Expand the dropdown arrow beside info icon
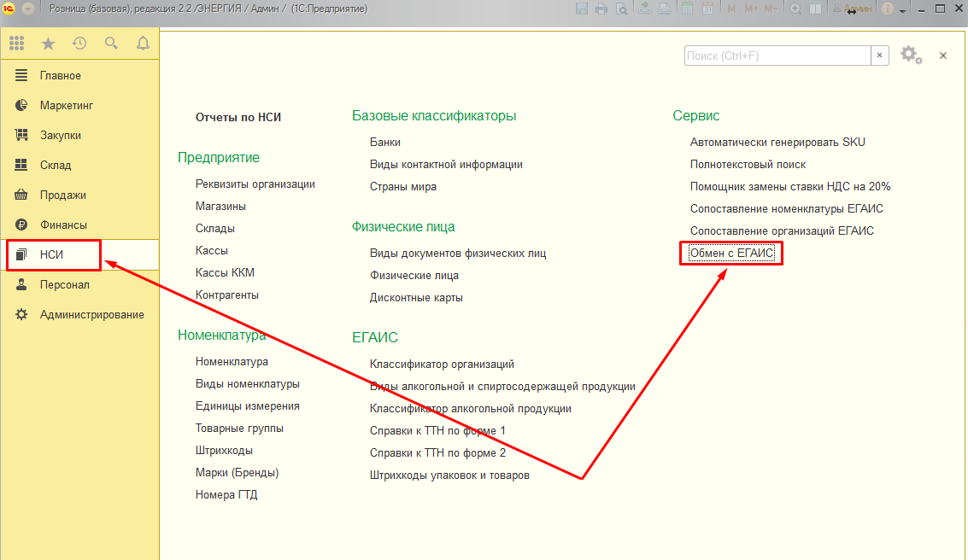 click(902, 10)
